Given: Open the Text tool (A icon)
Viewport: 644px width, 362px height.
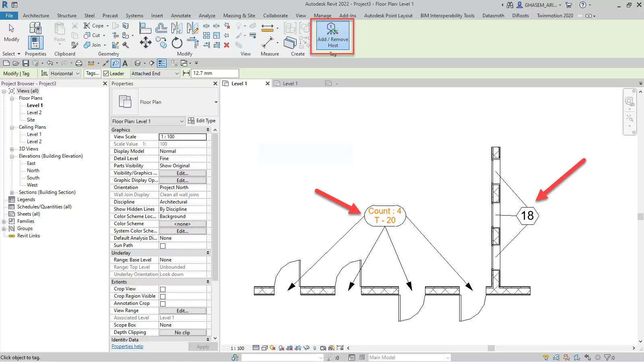Looking at the screenshot, I should point(125,63).
